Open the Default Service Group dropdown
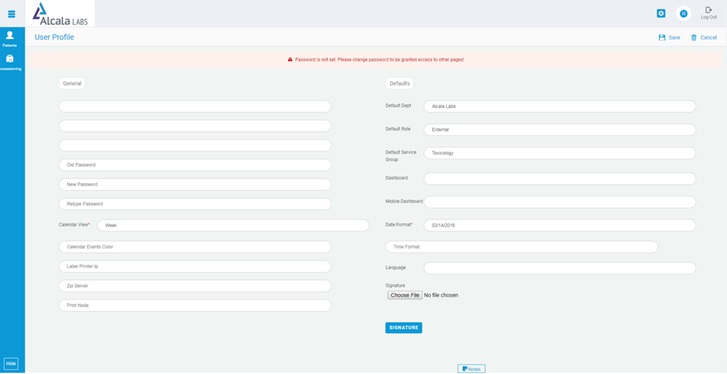The height and width of the screenshot is (374, 727). pos(560,153)
